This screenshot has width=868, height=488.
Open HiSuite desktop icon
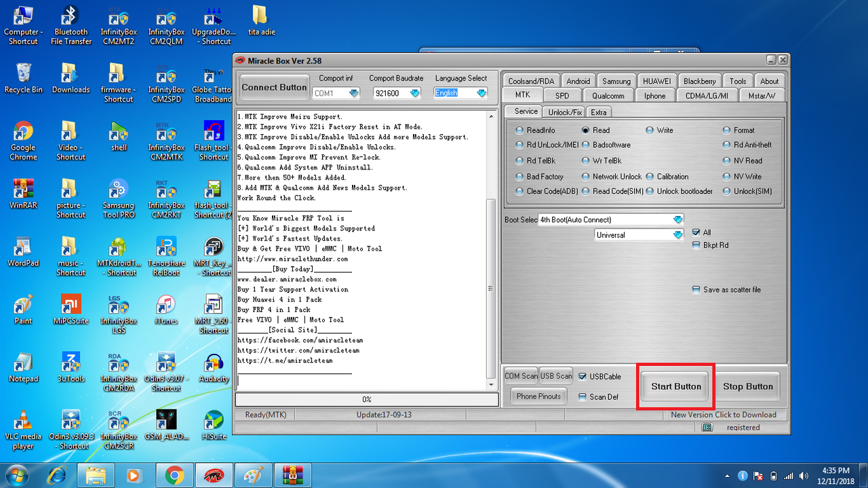coord(214,425)
